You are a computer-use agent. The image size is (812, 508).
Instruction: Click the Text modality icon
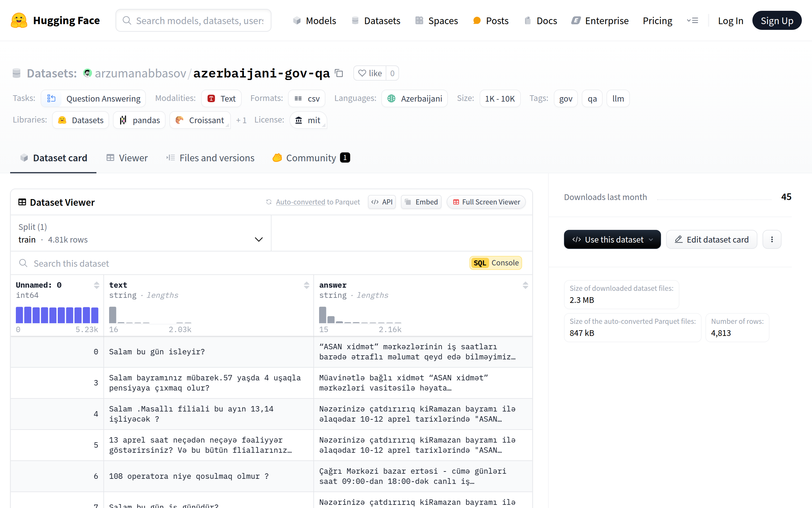211,98
